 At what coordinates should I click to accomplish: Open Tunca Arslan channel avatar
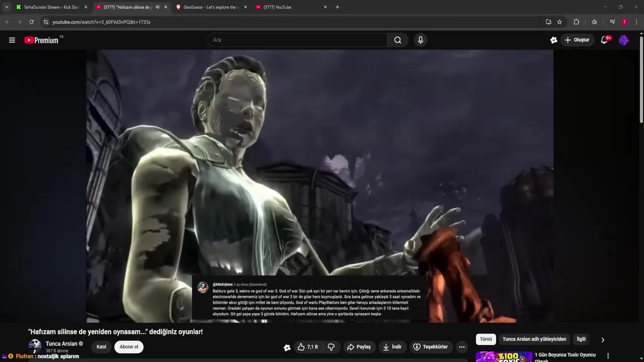tap(35, 346)
